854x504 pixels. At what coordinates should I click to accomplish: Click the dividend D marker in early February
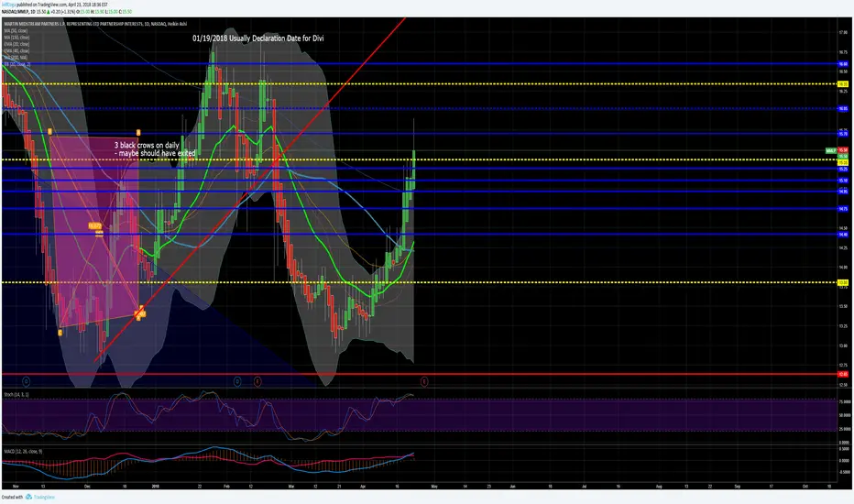click(237, 381)
